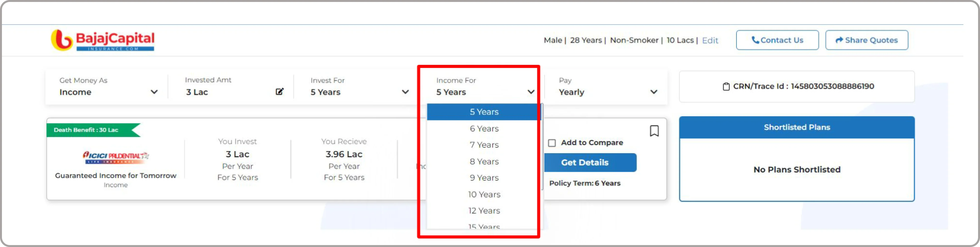This screenshot has width=980, height=247.
Task: Pick 8 Years in Income For list
Action: [x=483, y=162]
